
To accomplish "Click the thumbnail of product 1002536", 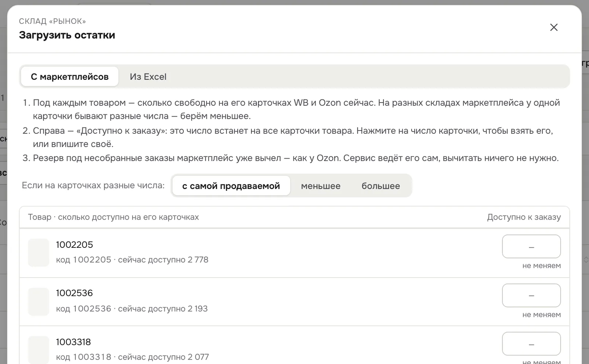I will click(x=39, y=301).
